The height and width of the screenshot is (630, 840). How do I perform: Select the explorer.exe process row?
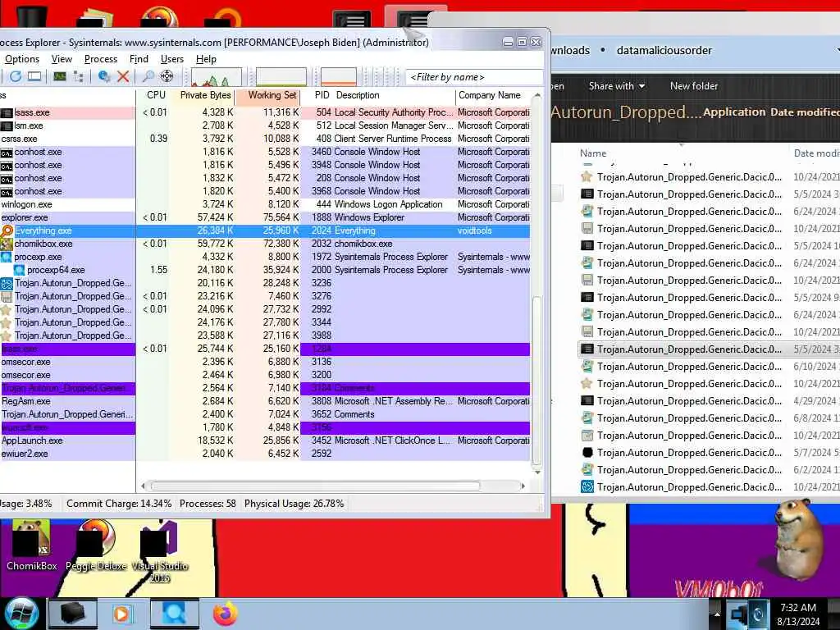pyautogui.click(x=265, y=217)
